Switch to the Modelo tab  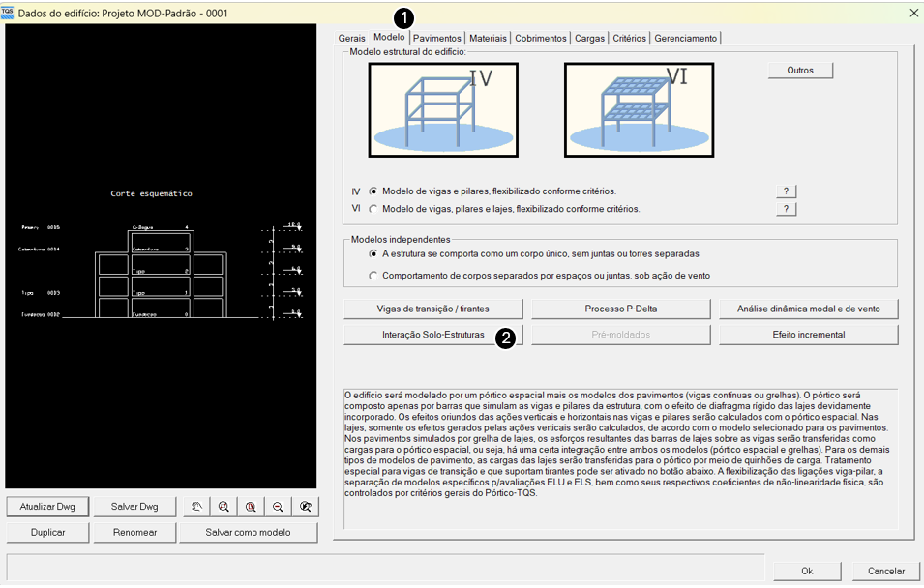pos(389,37)
